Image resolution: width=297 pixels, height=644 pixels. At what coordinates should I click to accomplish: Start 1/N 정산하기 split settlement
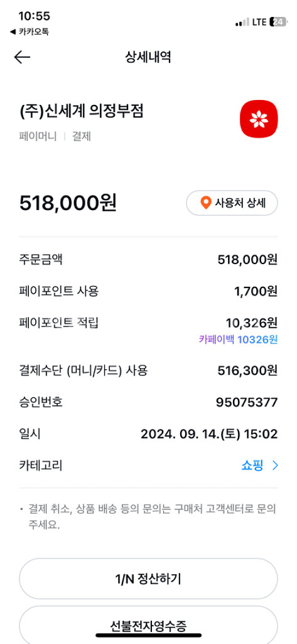148,579
